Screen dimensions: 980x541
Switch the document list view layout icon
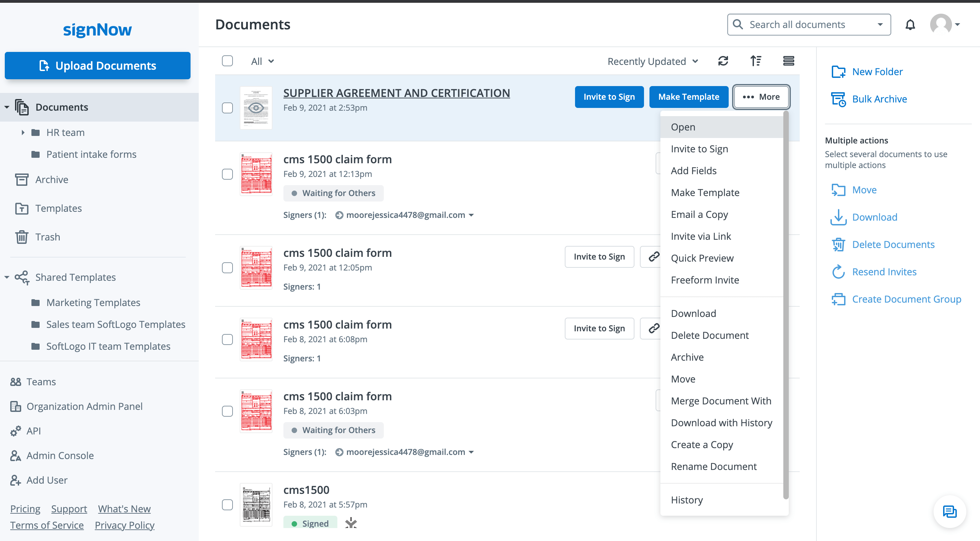tap(788, 61)
